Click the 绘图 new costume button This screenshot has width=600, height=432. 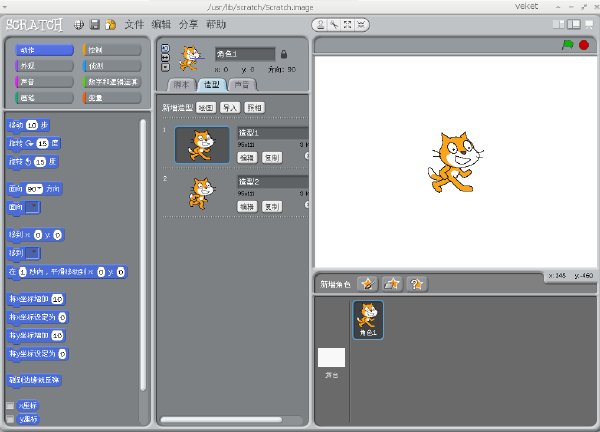pyautogui.click(x=206, y=108)
